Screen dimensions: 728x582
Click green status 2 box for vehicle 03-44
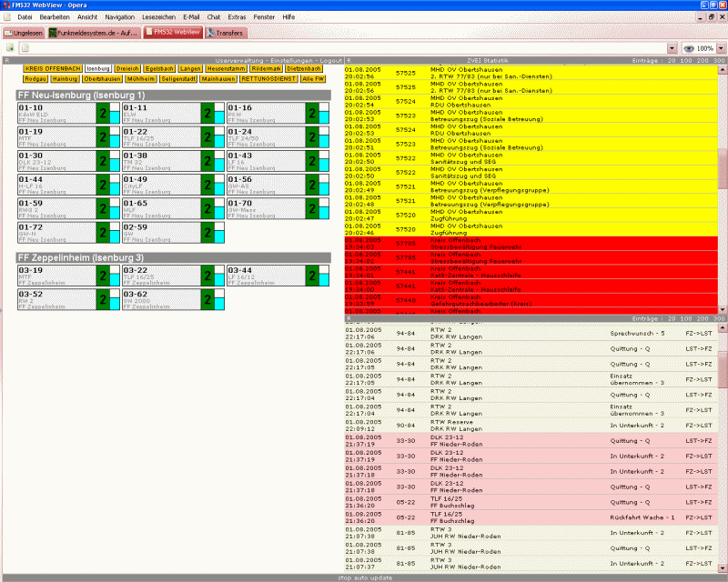click(312, 276)
